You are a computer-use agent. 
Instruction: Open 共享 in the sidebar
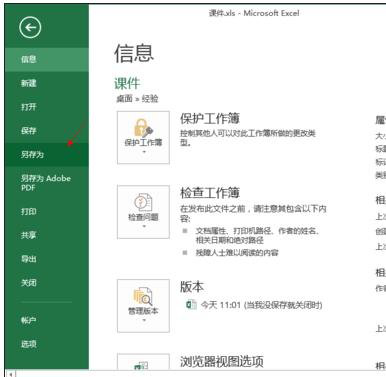pyautogui.click(x=47, y=235)
